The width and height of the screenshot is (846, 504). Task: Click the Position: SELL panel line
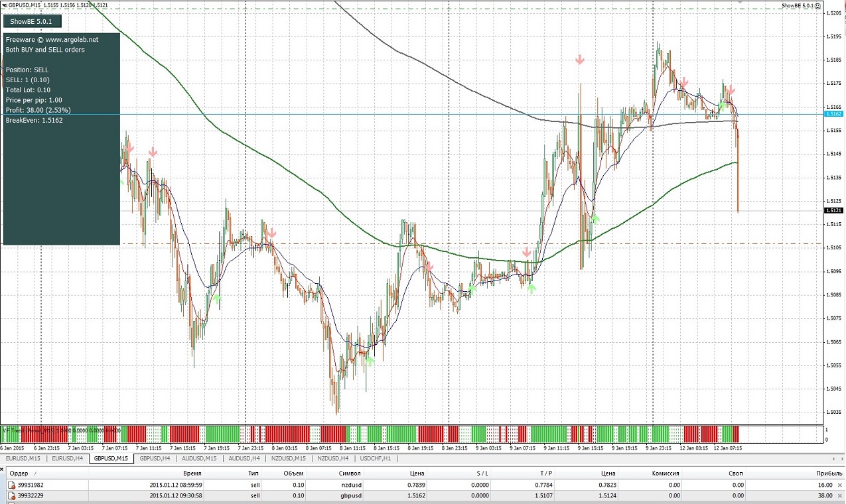coord(27,70)
